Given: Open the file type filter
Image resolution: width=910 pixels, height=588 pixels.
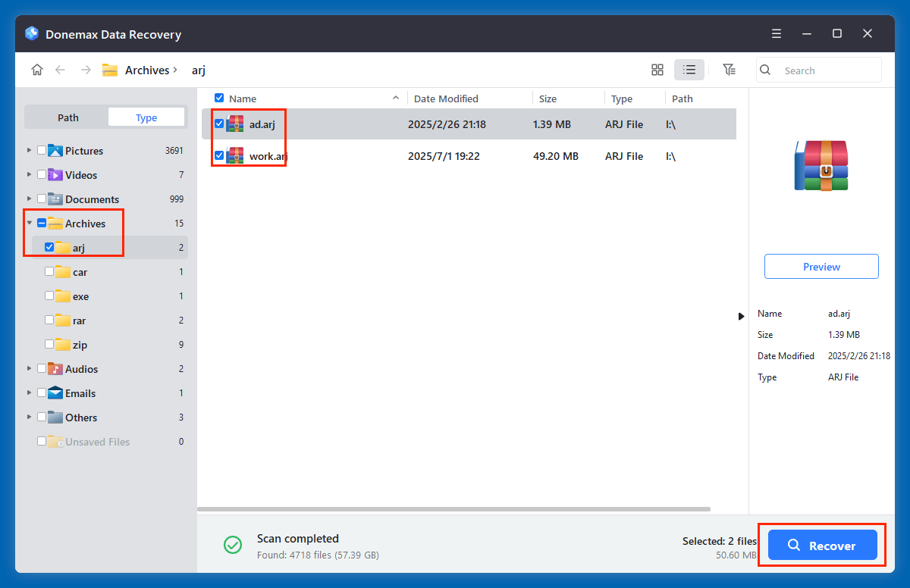Looking at the screenshot, I should coord(729,69).
